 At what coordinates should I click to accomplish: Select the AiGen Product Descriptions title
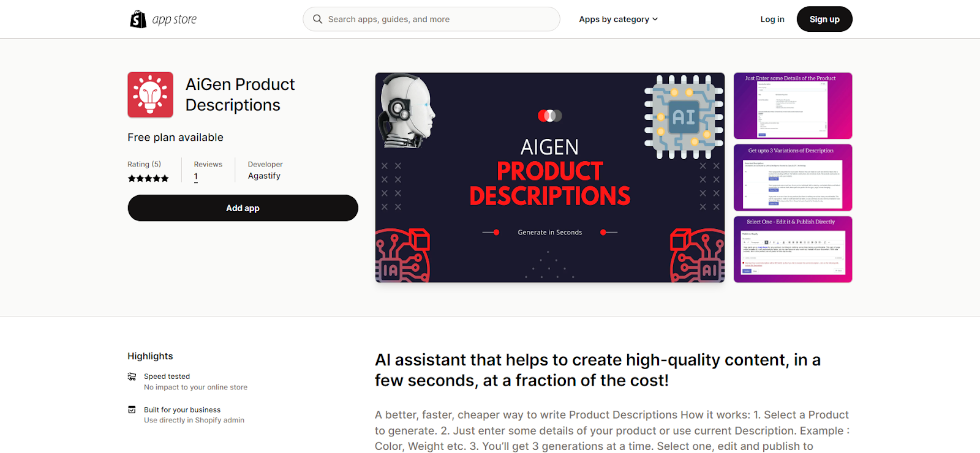[240, 94]
